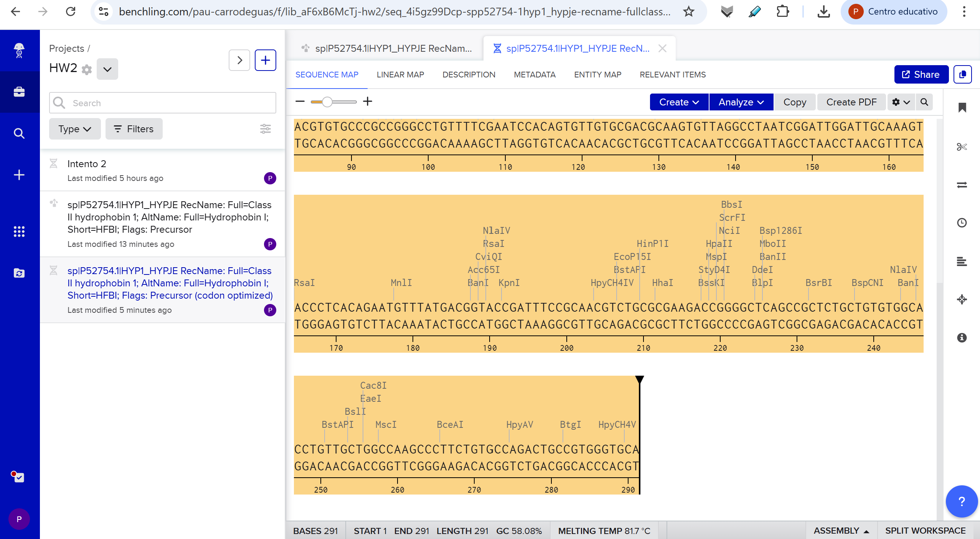Viewport: 980px width, 539px height.
Task: Switch to the METADATA tab
Action: click(x=535, y=74)
